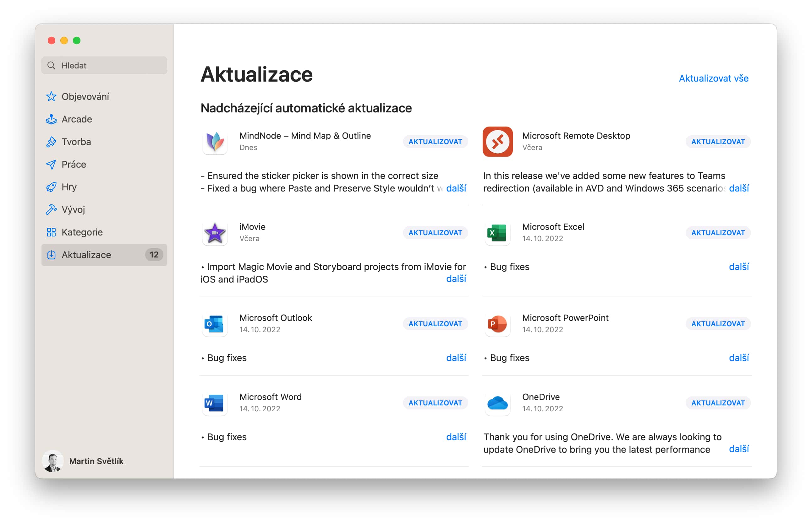The image size is (812, 525).
Task: Expand Remote Desktop release notes via další
Action: click(x=739, y=188)
